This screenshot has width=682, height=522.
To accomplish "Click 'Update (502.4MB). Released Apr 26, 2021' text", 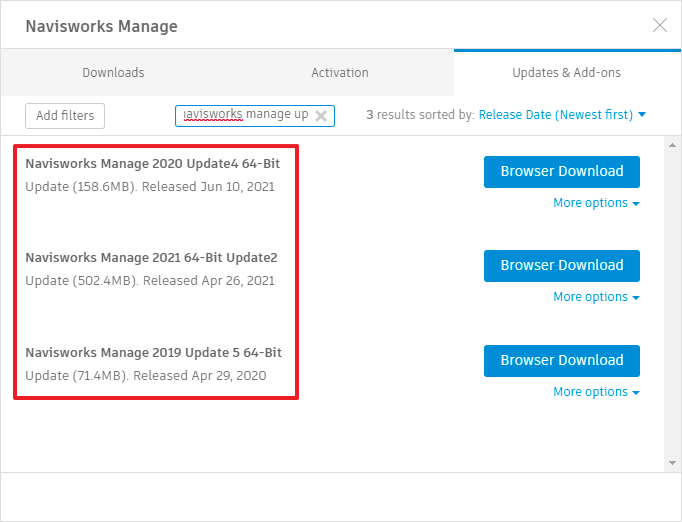I will point(150,281).
